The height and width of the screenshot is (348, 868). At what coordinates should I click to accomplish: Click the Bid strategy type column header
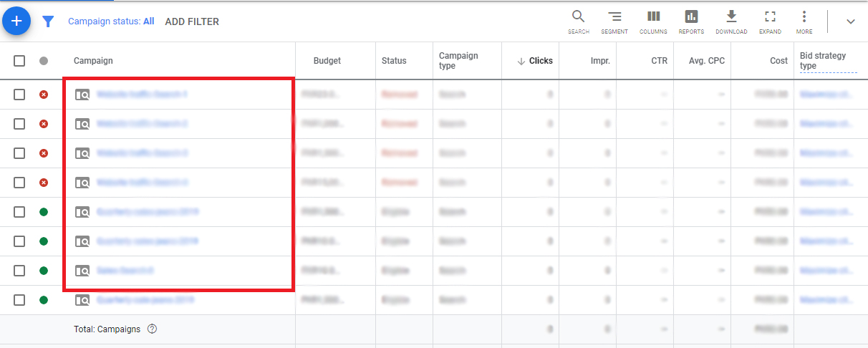click(x=828, y=61)
